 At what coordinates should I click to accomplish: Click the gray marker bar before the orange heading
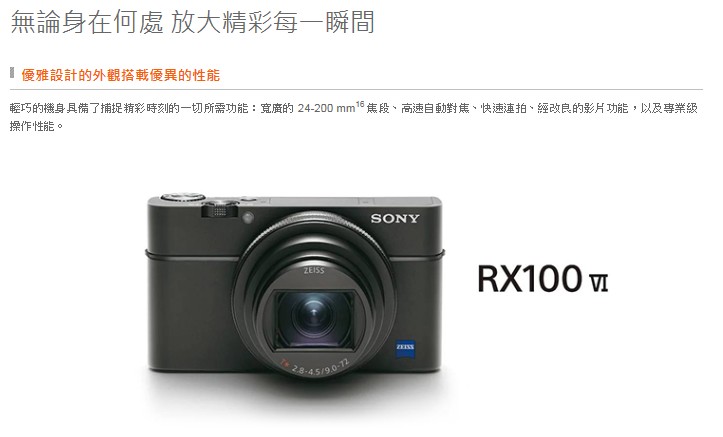pos(12,73)
